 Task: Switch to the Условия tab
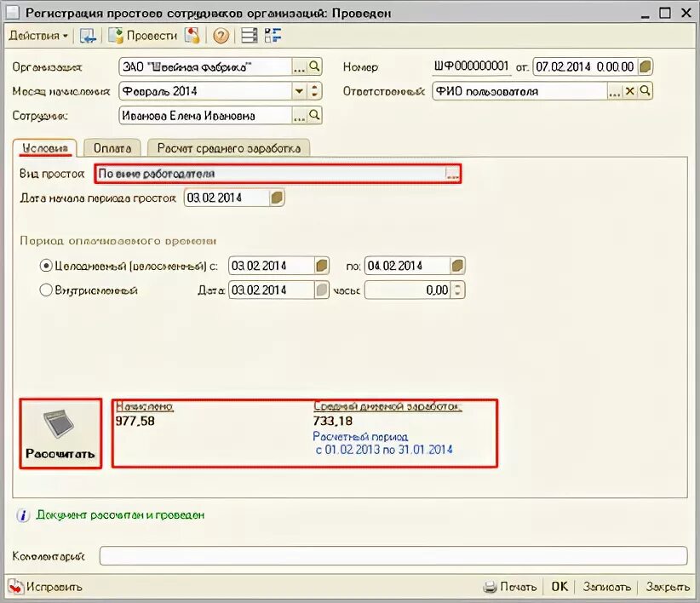45,148
